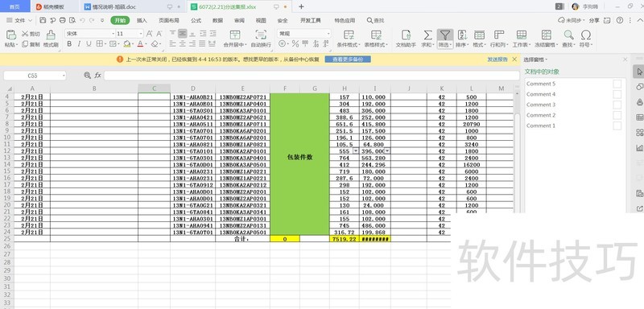Image resolution: width=644 pixels, height=309 pixels.
Task: Switch to the 插入 ribbon tab
Action: (x=142, y=20)
